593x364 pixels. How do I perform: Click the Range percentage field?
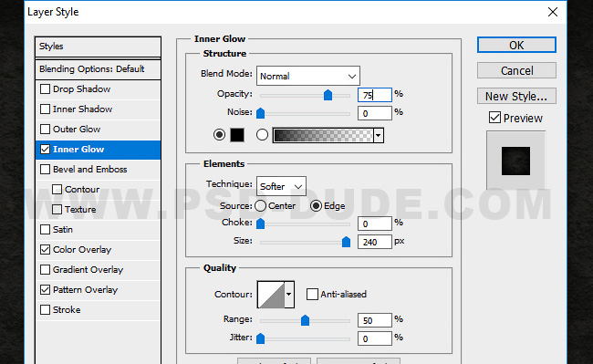(375, 320)
